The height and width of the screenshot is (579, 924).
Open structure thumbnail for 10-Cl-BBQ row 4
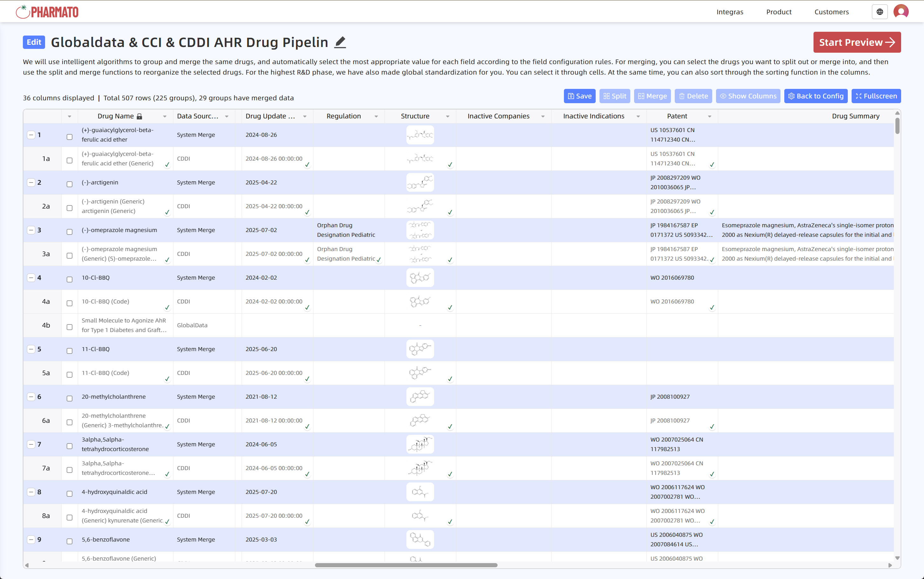pos(420,278)
